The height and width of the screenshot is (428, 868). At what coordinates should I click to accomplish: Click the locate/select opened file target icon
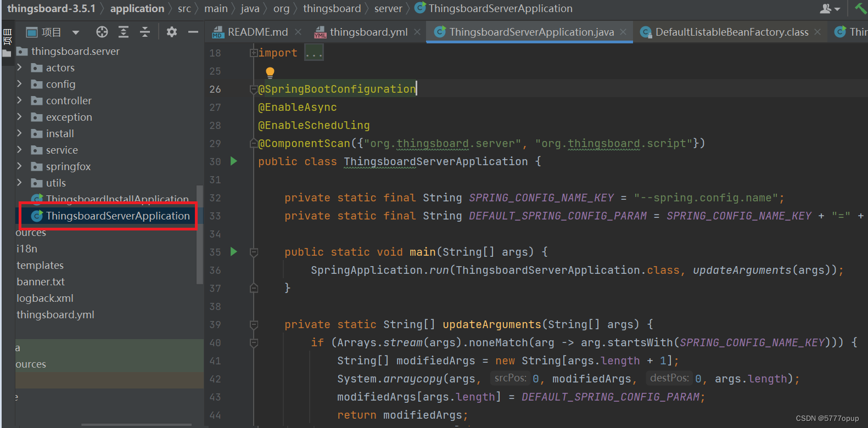coord(102,32)
